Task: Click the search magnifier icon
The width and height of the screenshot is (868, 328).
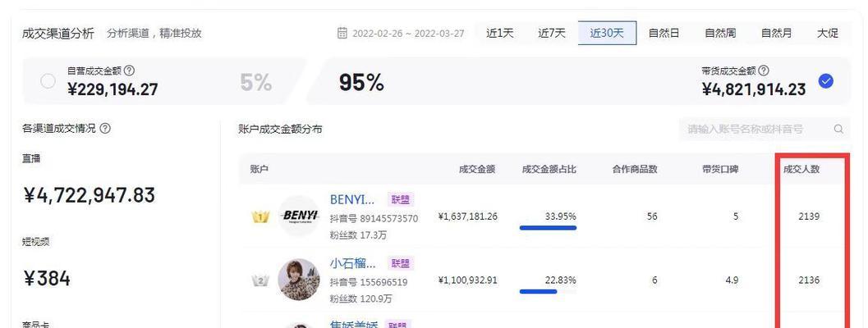Action: coord(838,130)
